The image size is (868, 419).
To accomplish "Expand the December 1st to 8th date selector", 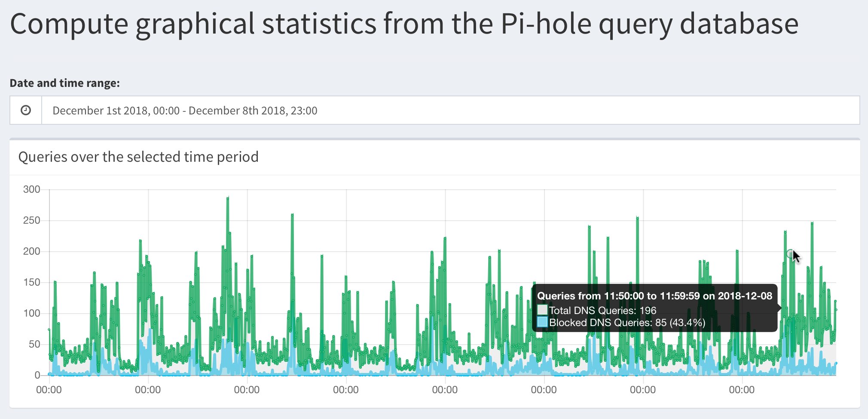I will tap(185, 110).
